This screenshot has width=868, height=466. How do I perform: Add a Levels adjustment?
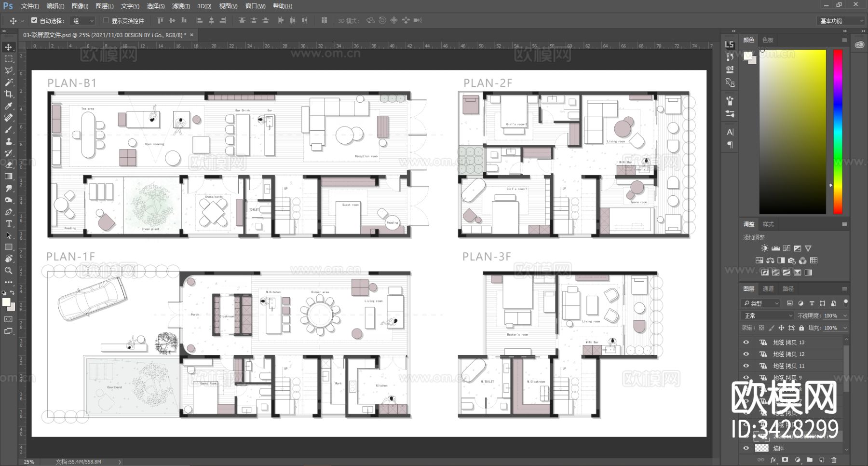[775, 248]
